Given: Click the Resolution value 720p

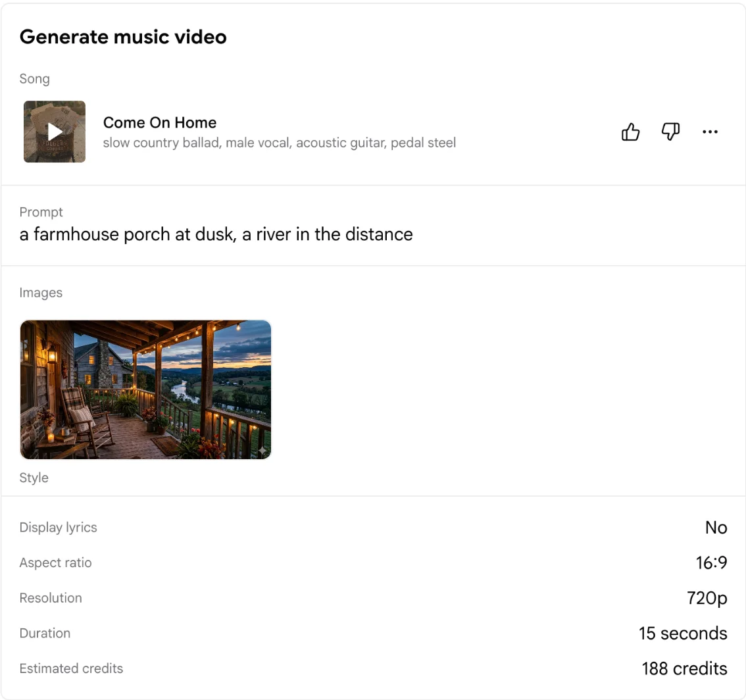Looking at the screenshot, I should 707,598.
